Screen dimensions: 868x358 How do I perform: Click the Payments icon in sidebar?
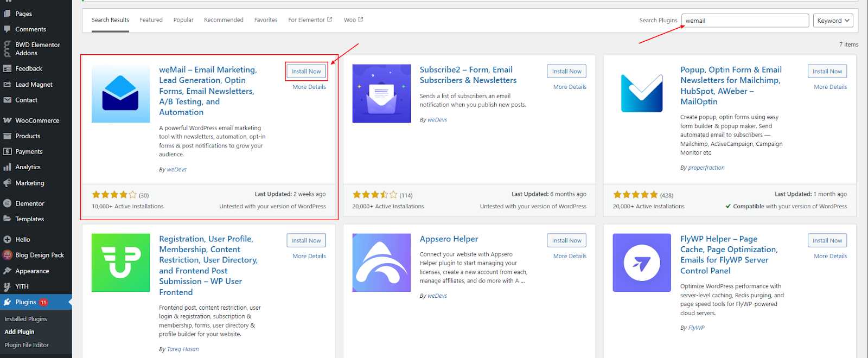7,152
